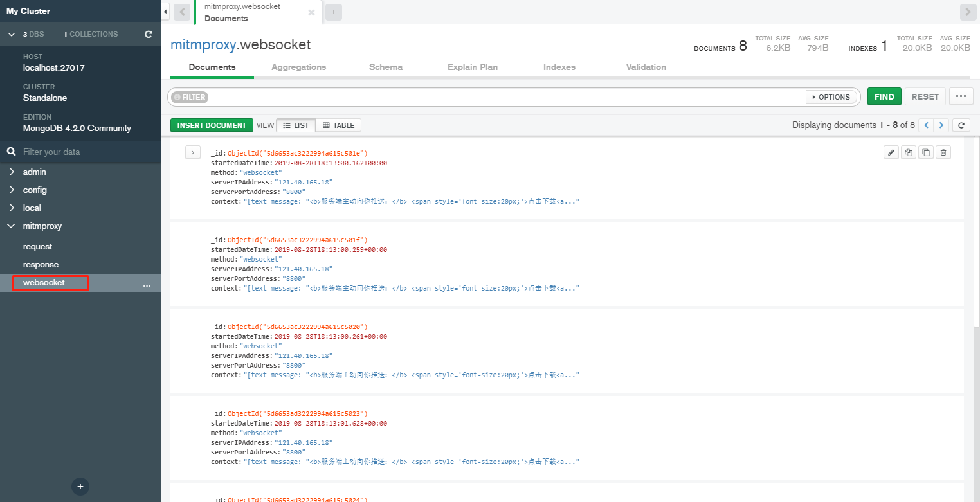Click startedDateTime value 18:13:00.259
980x502 pixels.
(331, 249)
